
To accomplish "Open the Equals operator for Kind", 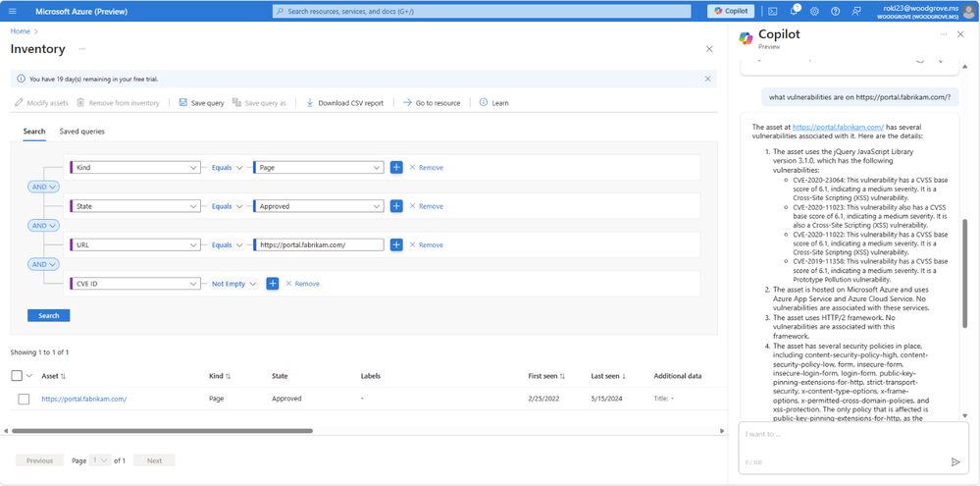I will [227, 168].
